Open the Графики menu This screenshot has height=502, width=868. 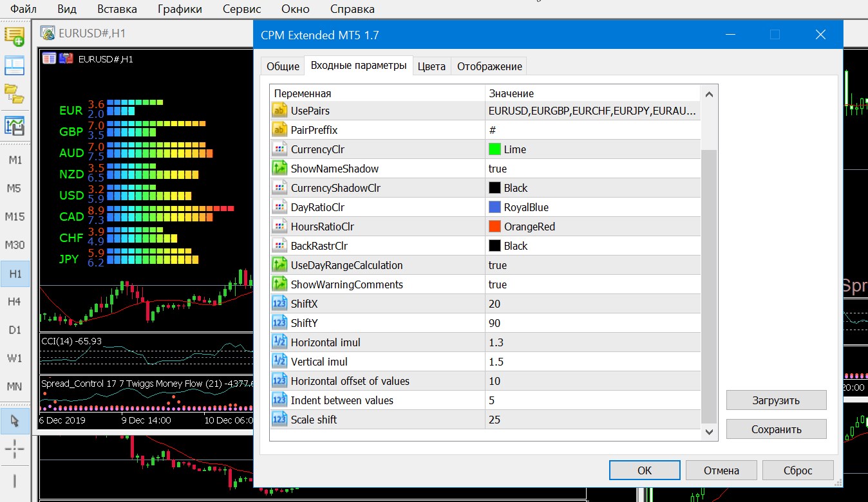click(180, 9)
